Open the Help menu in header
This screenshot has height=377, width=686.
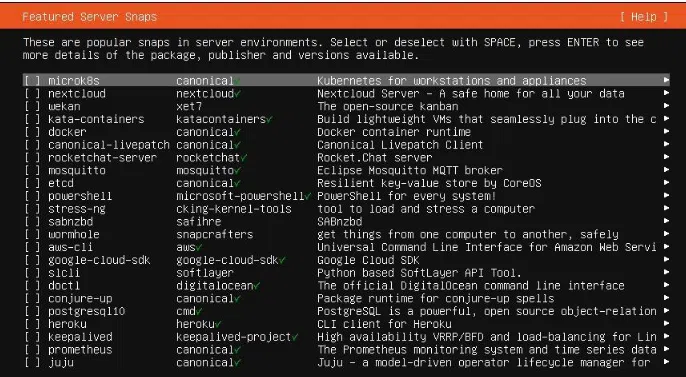[x=644, y=17]
